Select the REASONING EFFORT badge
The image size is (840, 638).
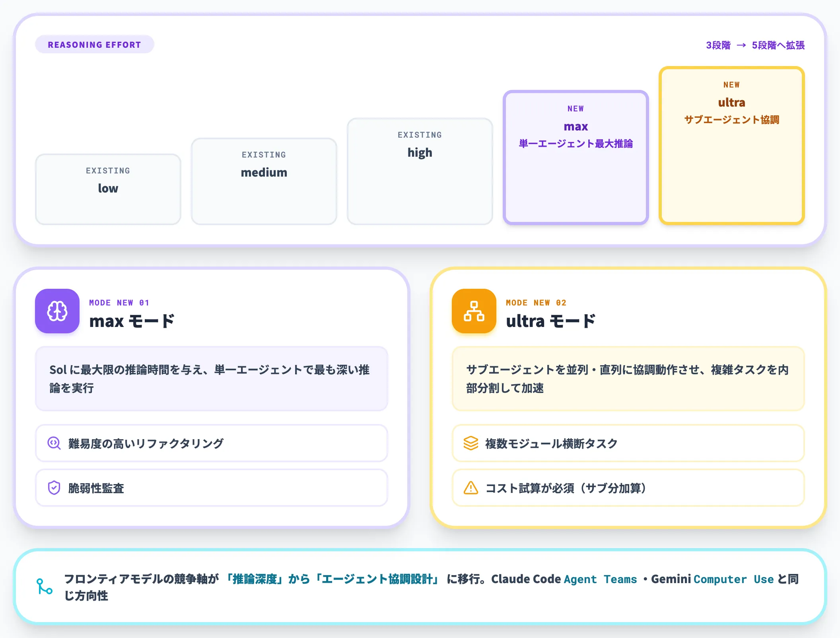(95, 45)
